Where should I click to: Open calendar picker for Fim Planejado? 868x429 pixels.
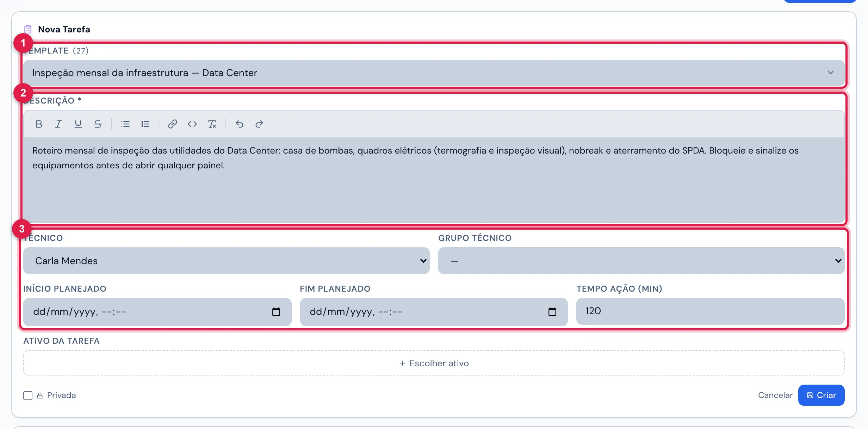click(x=552, y=312)
